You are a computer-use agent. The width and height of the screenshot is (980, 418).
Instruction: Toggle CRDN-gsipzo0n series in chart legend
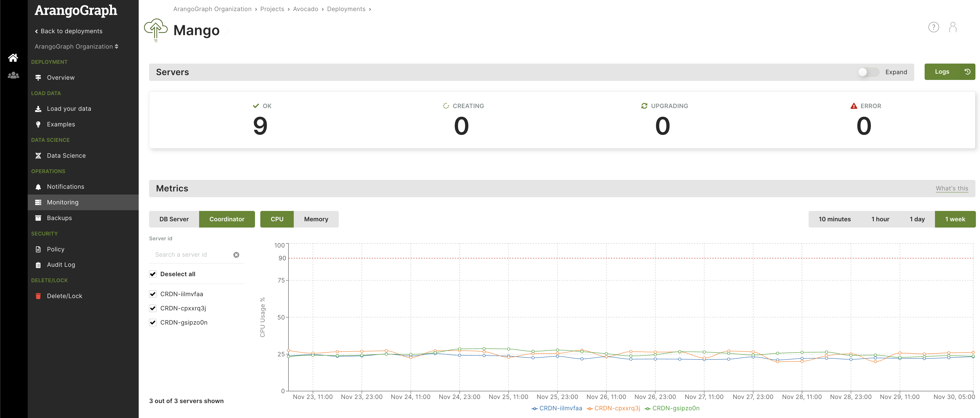[x=672, y=408]
